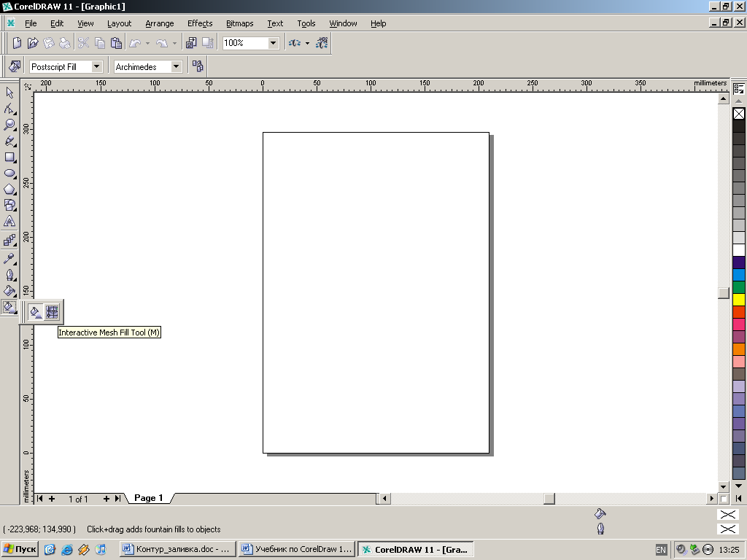Open the zoom level 100% dropdown
This screenshot has height=560, width=747.
tap(273, 43)
